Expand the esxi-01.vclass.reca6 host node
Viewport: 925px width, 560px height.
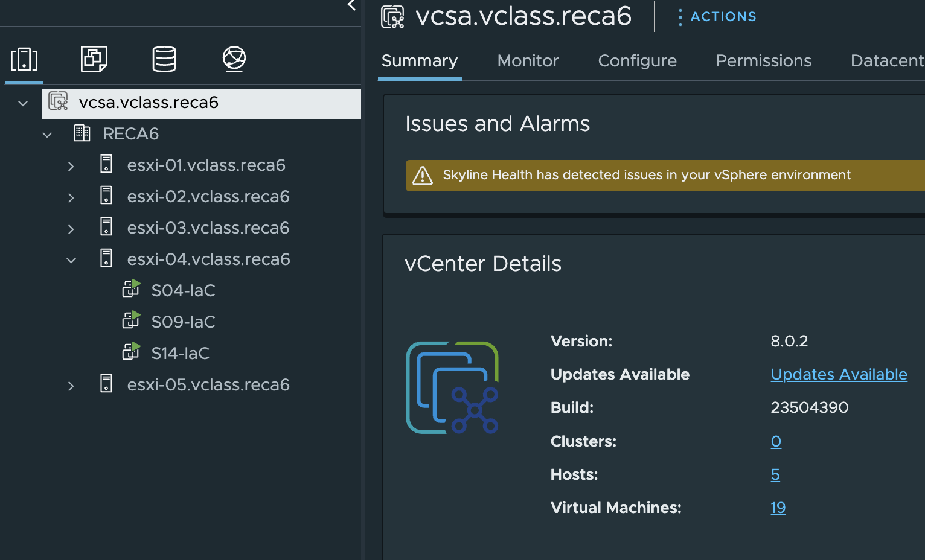(x=71, y=166)
